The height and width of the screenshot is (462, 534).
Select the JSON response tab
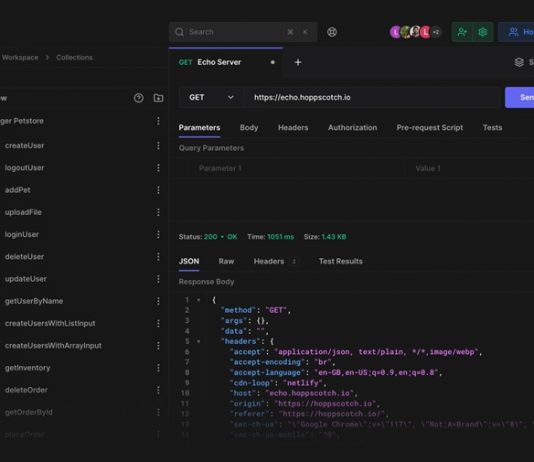pyautogui.click(x=189, y=261)
